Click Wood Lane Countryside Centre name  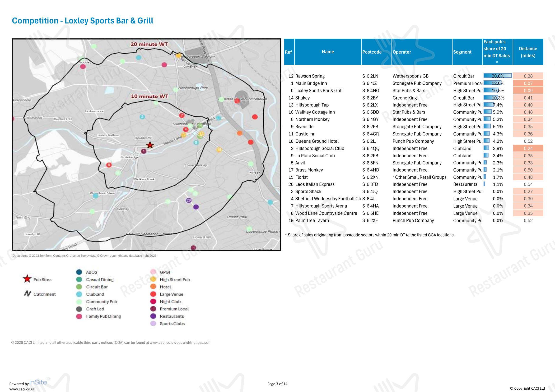[x=326, y=213]
